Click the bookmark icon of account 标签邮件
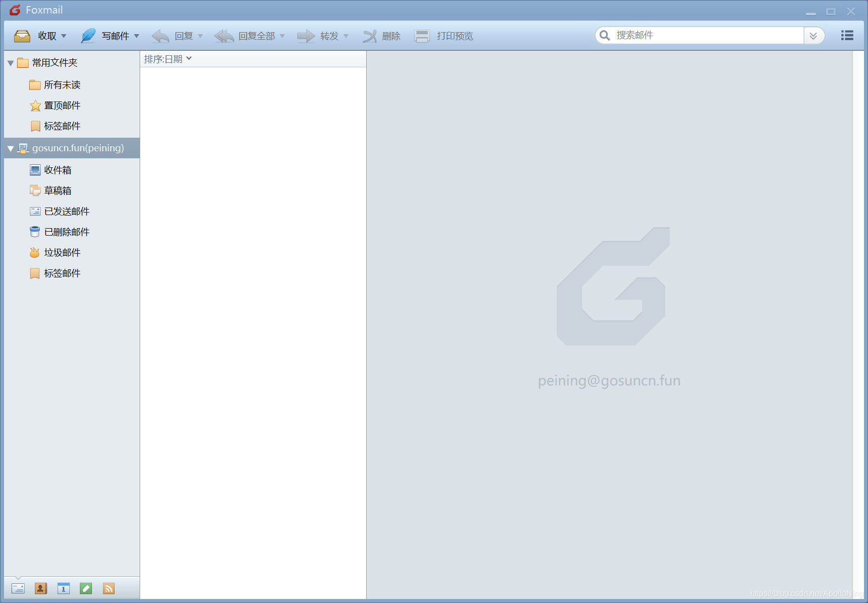This screenshot has width=868, height=603. tap(35, 273)
